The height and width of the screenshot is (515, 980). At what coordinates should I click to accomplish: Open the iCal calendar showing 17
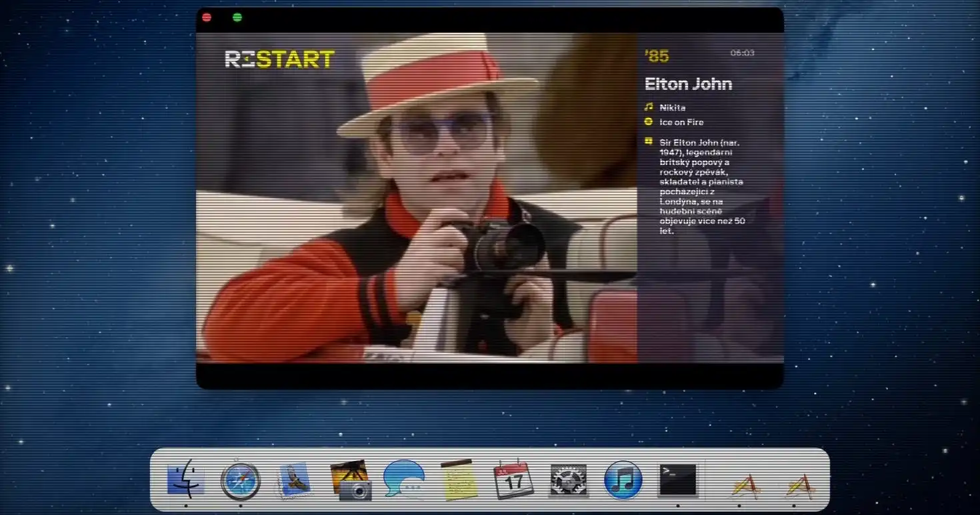click(513, 480)
